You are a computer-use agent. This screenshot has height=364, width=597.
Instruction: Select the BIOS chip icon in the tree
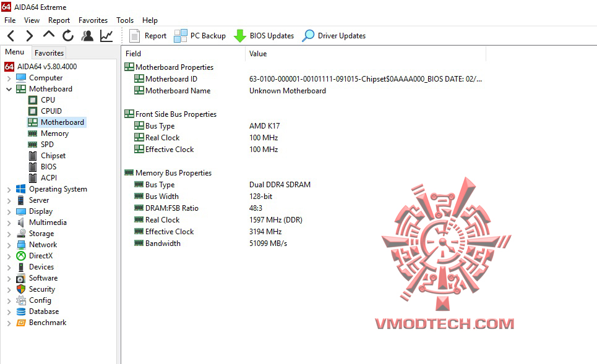tap(33, 167)
